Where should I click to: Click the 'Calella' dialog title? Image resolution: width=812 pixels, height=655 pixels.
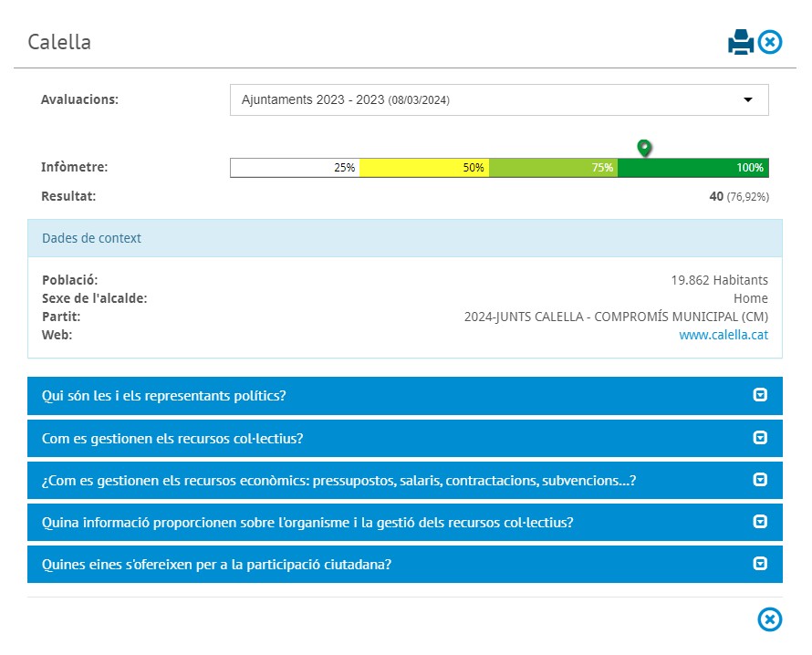click(59, 42)
